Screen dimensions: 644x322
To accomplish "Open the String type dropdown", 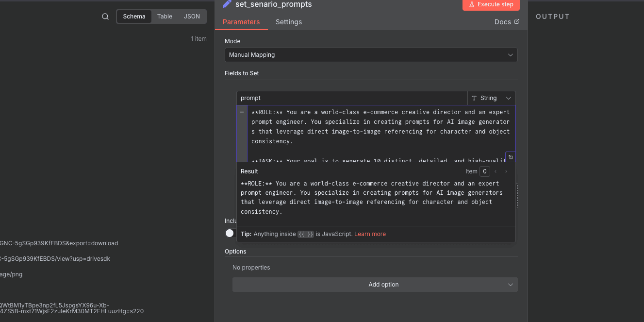I will [491, 98].
